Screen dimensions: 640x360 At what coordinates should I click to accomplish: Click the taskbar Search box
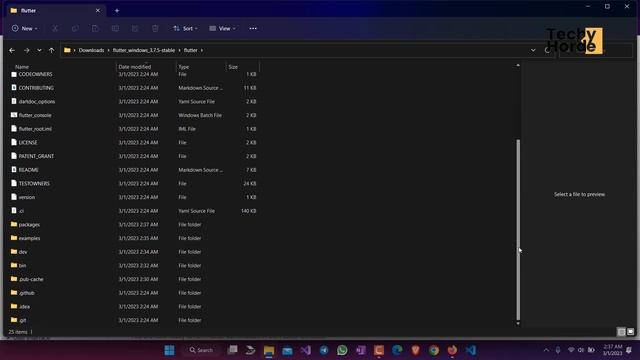[202, 350]
